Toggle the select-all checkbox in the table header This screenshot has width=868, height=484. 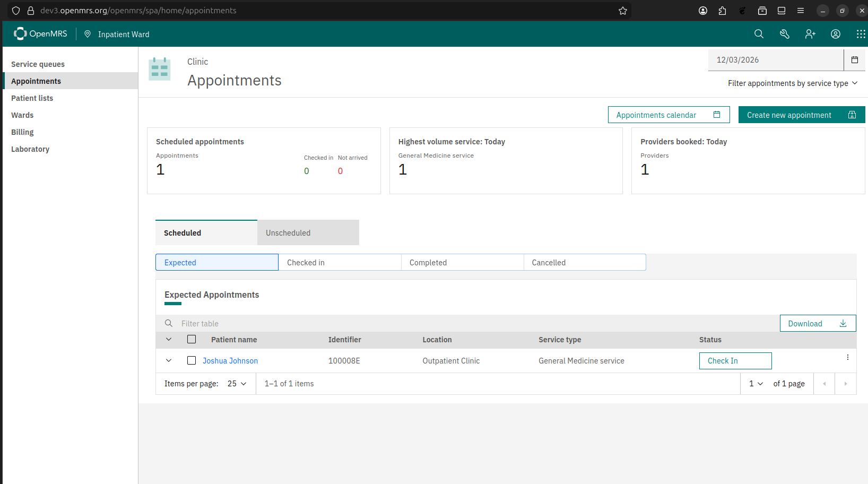tap(192, 339)
